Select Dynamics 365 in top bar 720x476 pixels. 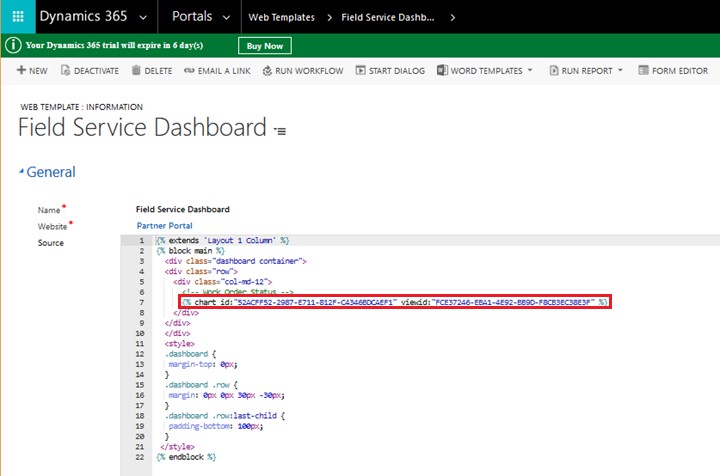coord(83,16)
